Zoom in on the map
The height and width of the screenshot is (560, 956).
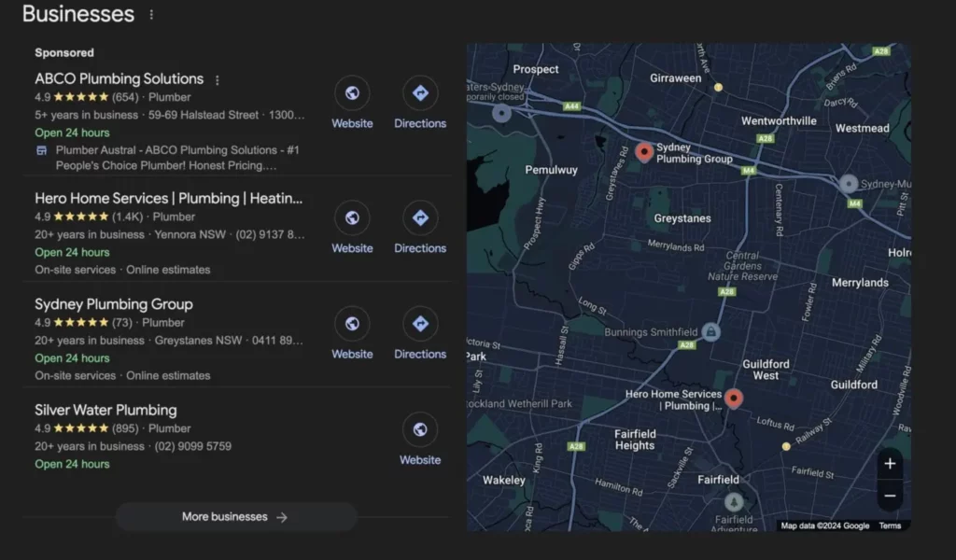pos(890,464)
